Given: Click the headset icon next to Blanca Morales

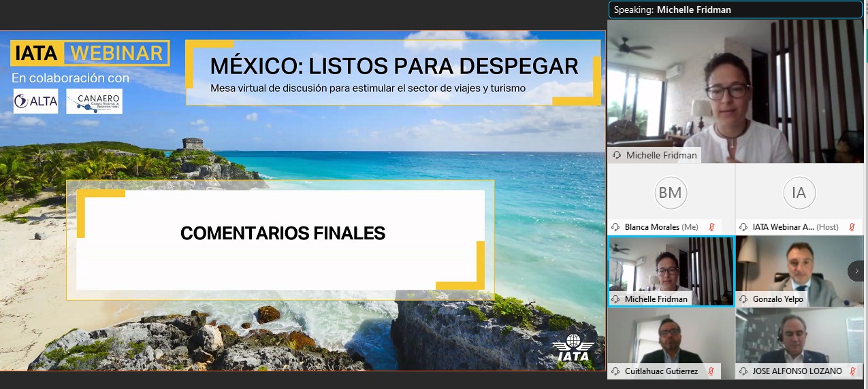Looking at the screenshot, I should tap(616, 227).
